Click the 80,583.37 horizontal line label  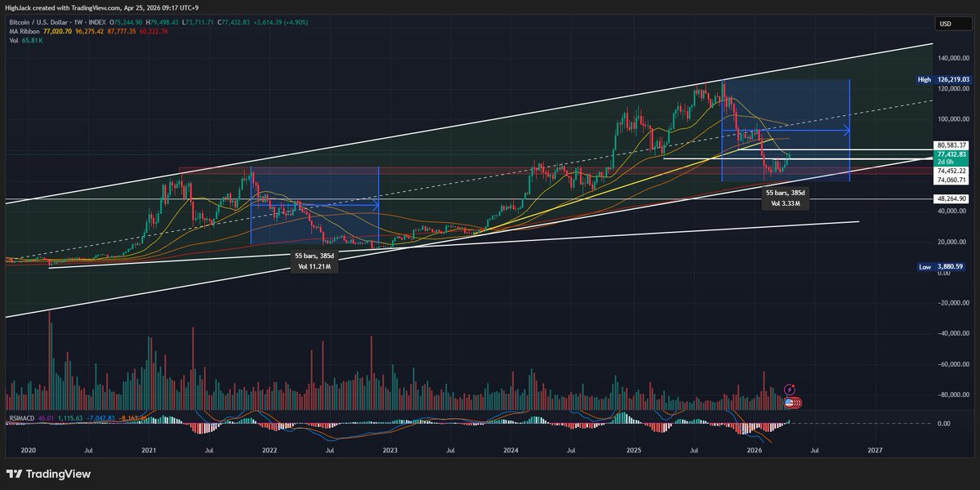(x=952, y=145)
